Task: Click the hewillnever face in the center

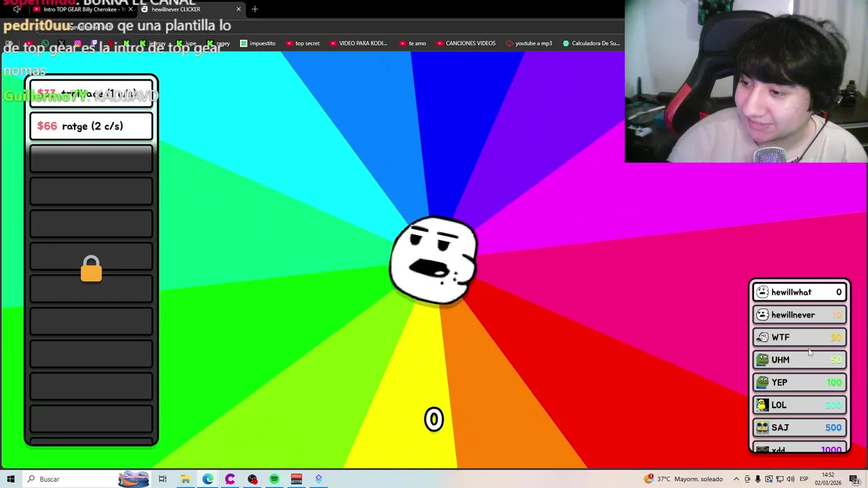Action: 434,260
